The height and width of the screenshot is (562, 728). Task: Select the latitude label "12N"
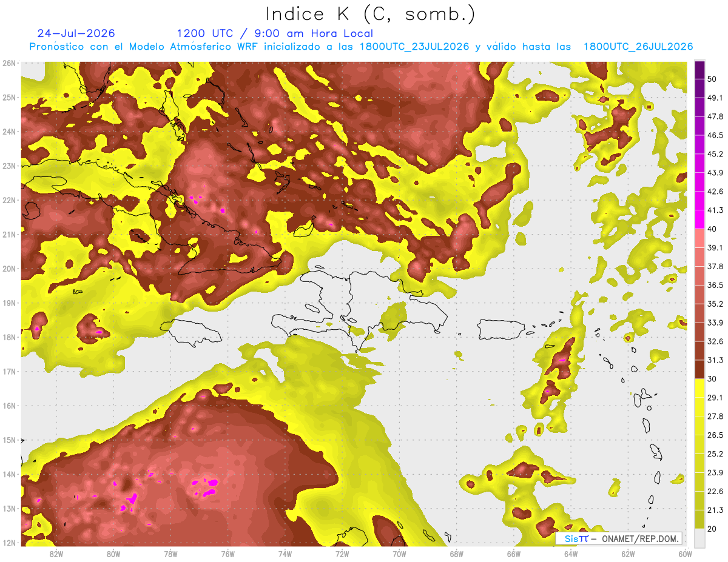9,543
